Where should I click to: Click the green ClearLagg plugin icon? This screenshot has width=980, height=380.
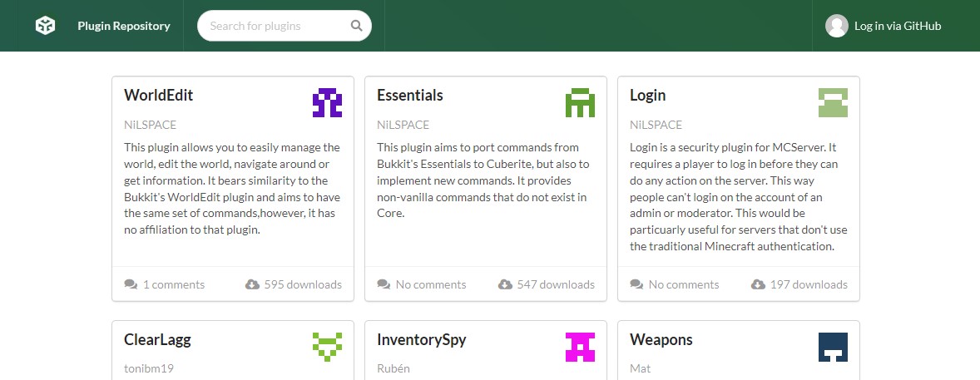327,347
